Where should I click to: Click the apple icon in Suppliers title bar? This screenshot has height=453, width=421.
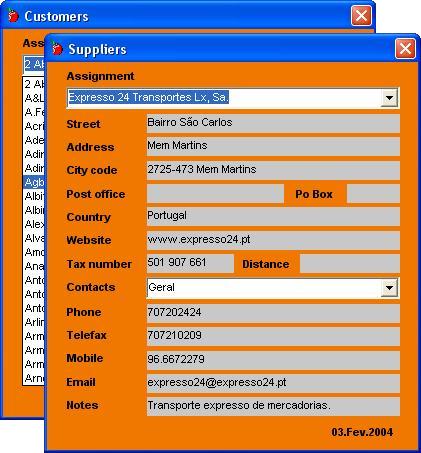(x=57, y=49)
